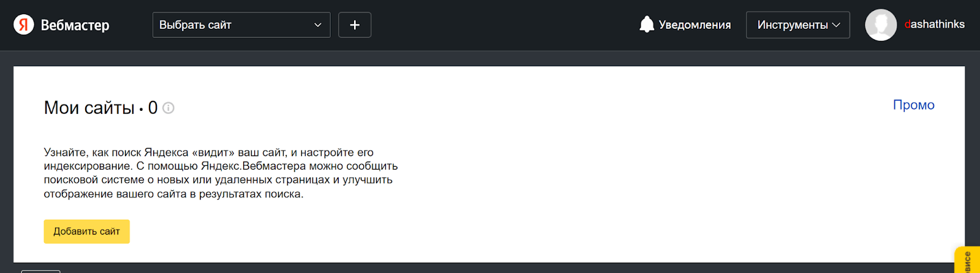
Task: Follow the Промо link
Action: tap(913, 105)
